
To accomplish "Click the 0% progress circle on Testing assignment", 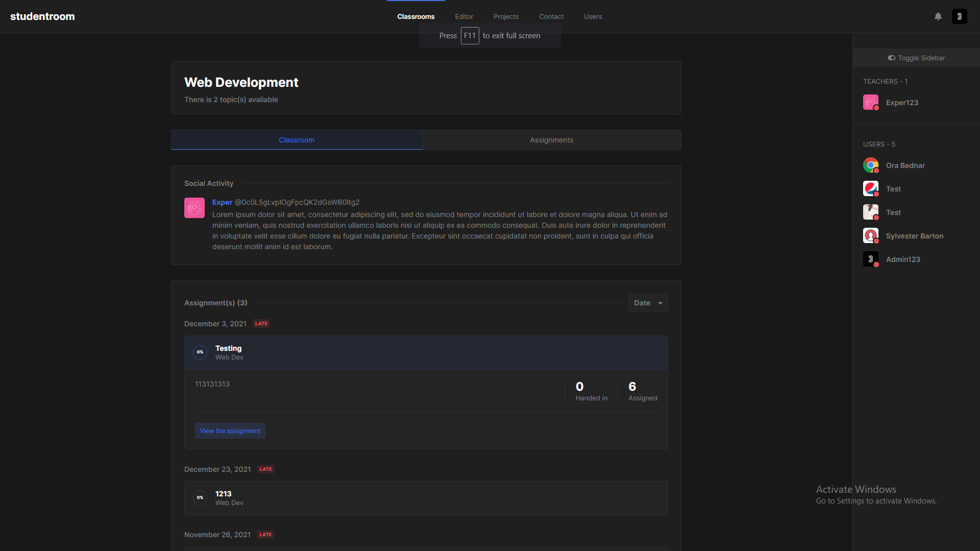I will pyautogui.click(x=200, y=352).
